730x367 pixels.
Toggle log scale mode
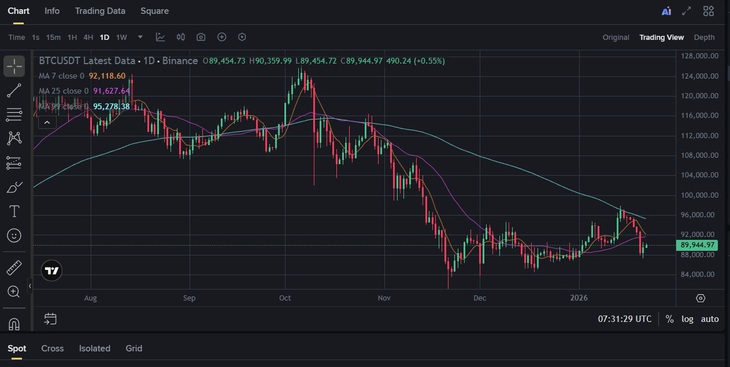tap(687, 319)
